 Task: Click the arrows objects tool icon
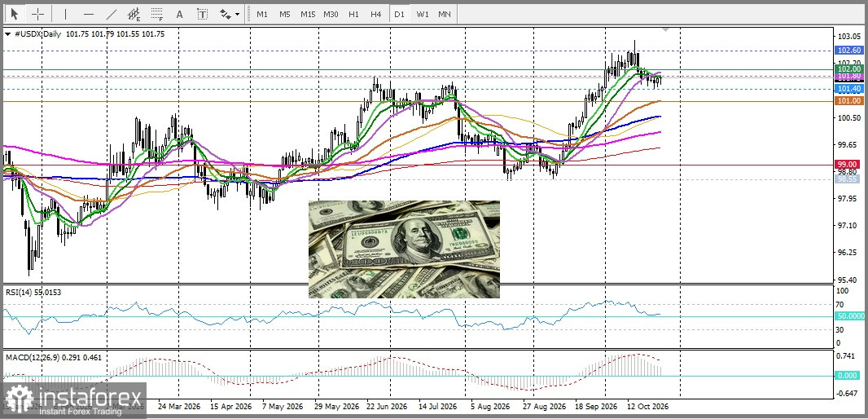point(226,14)
